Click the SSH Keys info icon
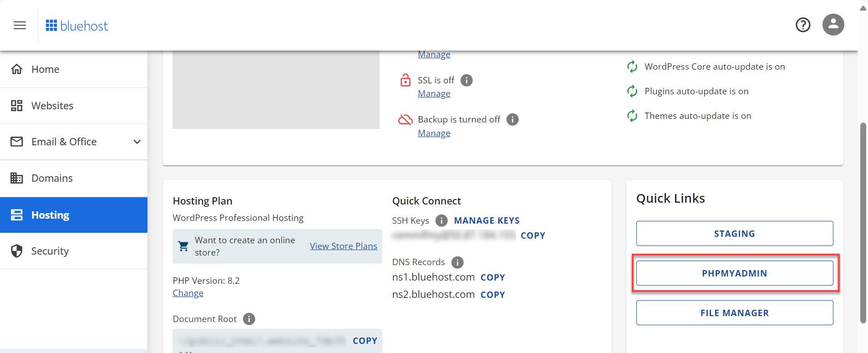Viewport: 868px width, 353px height. (x=441, y=220)
